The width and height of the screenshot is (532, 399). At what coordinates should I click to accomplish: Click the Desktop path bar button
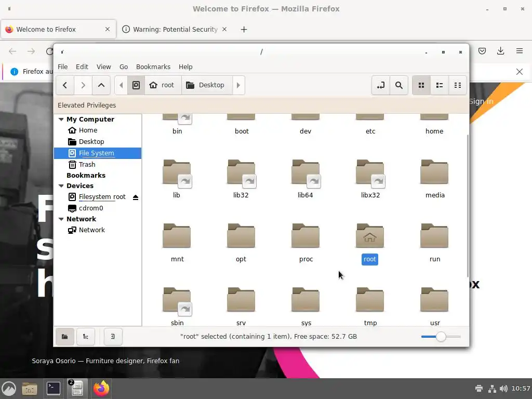(x=207, y=85)
